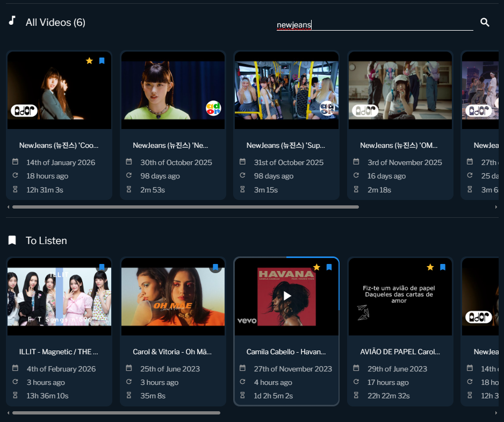Click calendar icon next to 3rd of November 2025
The height and width of the screenshot is (422, 504).
(x=356, y=161)
